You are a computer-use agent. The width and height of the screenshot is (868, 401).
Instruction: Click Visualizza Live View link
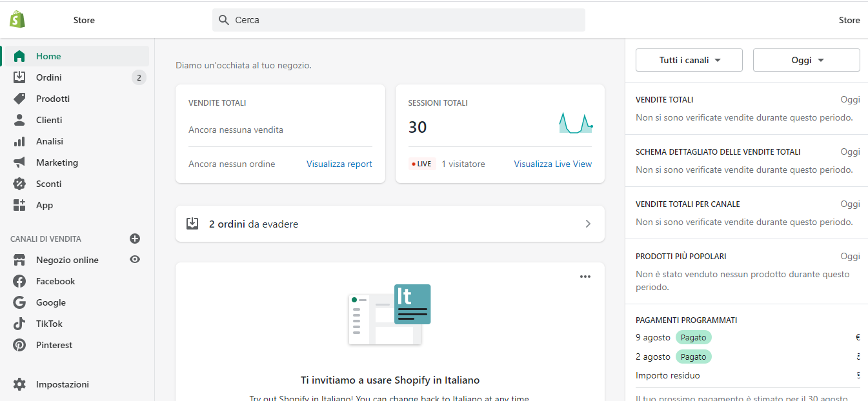552,164
